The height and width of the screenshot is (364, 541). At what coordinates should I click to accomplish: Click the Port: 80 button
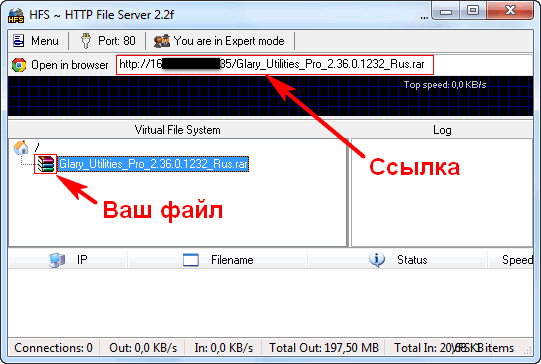108,41
